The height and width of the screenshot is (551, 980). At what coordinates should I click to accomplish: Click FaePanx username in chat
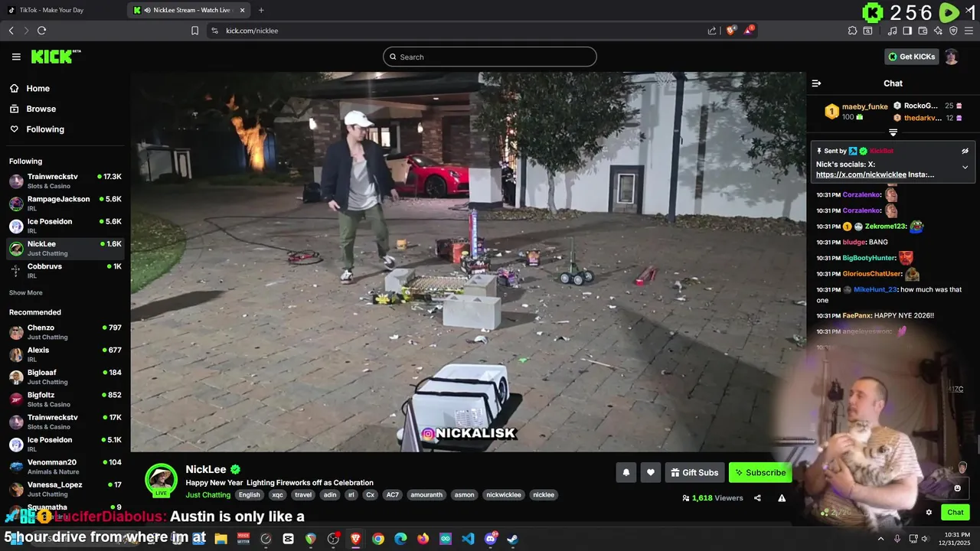click(856, 315)
